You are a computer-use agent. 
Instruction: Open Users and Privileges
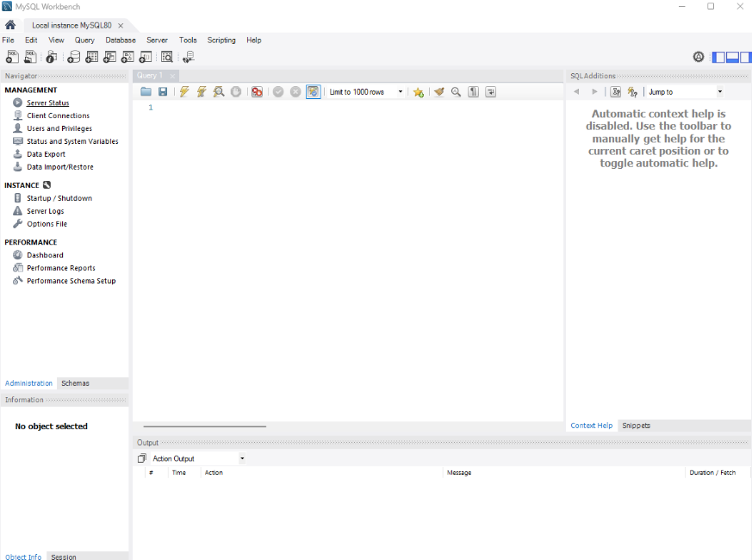[59, 128]
